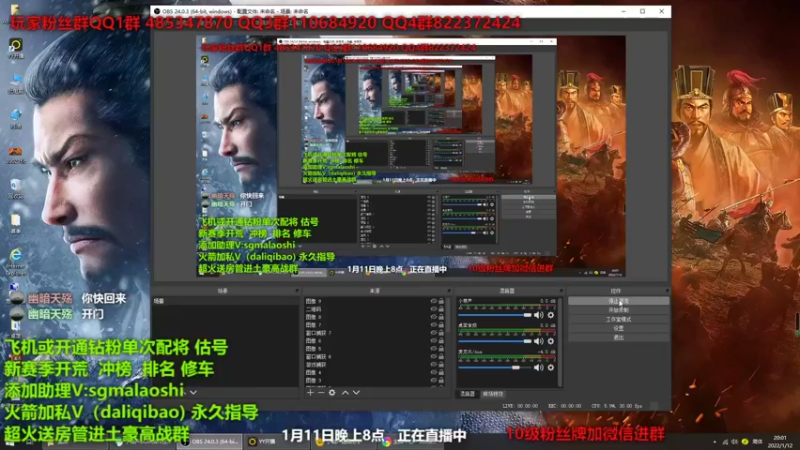Mute the 麦克风/Aux speaker icon
The height and width of the screenshot is (450, 800).
pyautogui.click(x=539, y=367)
